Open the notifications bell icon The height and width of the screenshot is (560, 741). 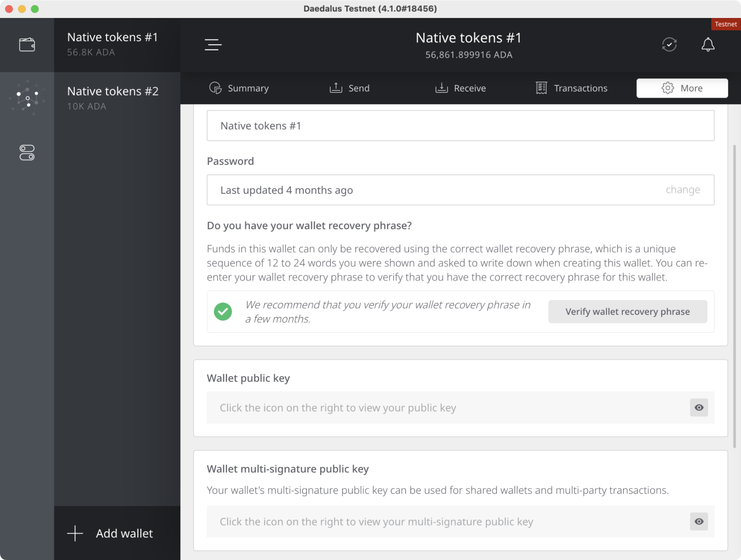tap(708, 45)
